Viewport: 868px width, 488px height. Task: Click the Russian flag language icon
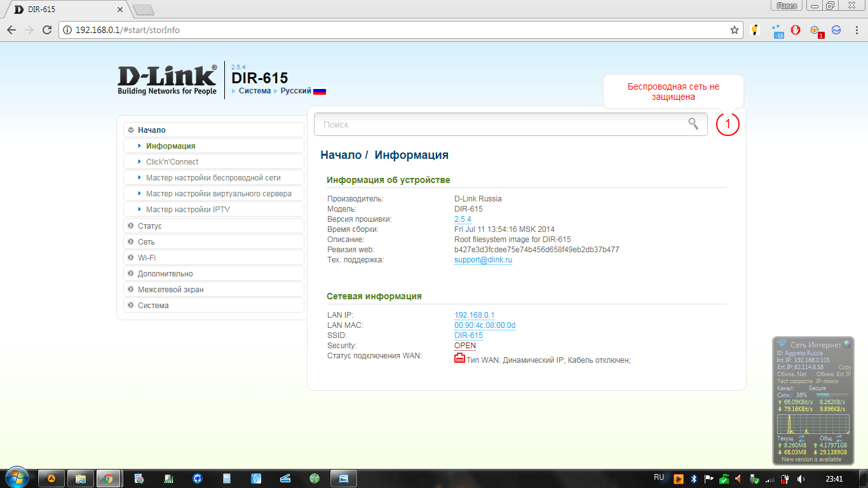click(320, 91)
